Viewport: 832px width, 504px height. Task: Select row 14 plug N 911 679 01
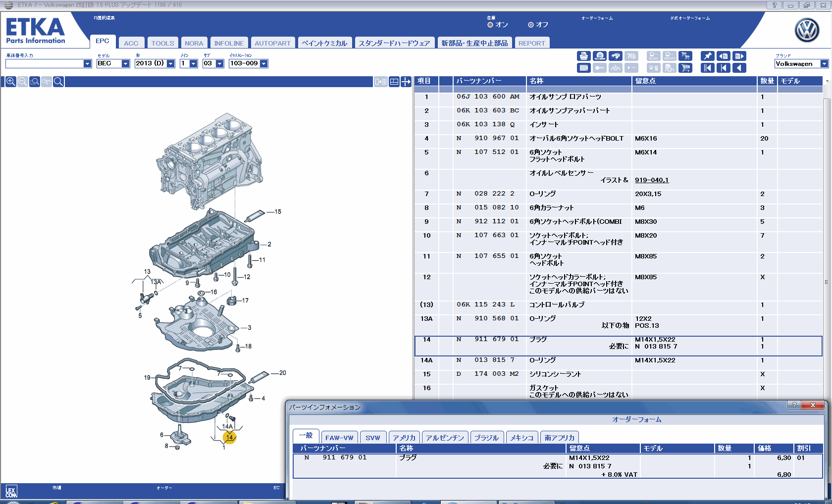[619, 346]
